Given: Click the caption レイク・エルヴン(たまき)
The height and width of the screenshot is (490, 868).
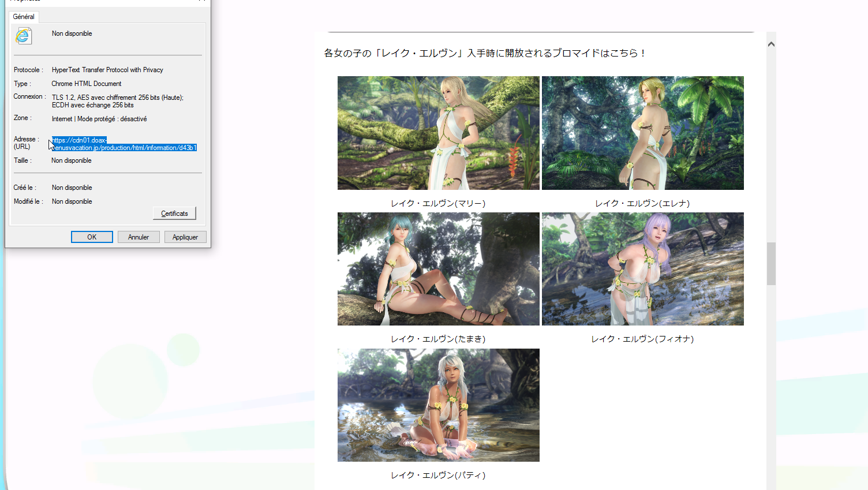Looking at the screenshot, I should [439, 339].
